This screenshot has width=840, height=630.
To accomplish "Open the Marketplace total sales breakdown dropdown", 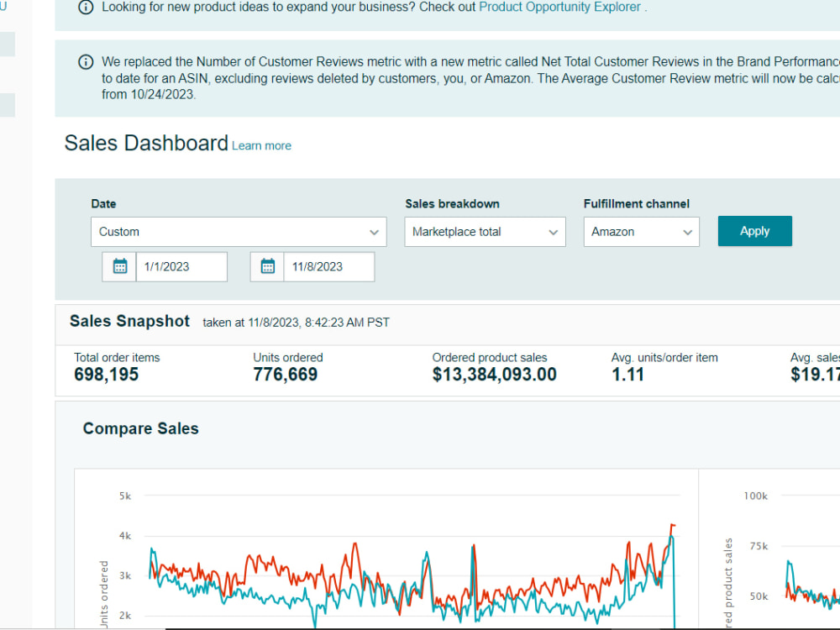I will [485, 232].
